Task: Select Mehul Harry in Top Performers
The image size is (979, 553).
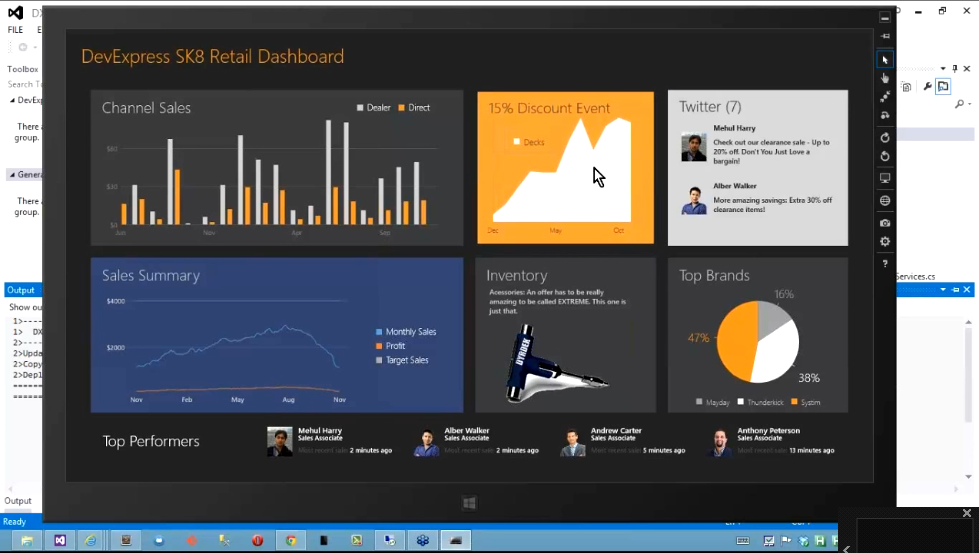Action: [x=330, y=441]
